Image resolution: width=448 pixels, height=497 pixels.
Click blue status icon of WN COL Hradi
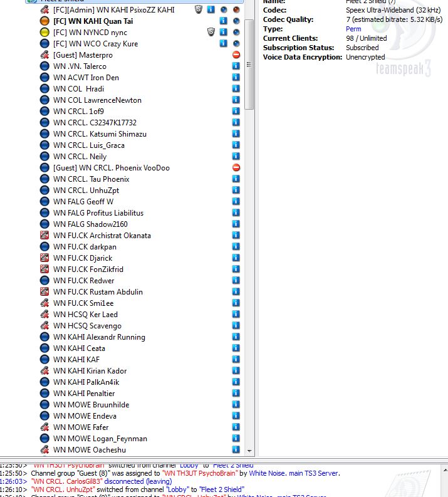pos(44,89)
